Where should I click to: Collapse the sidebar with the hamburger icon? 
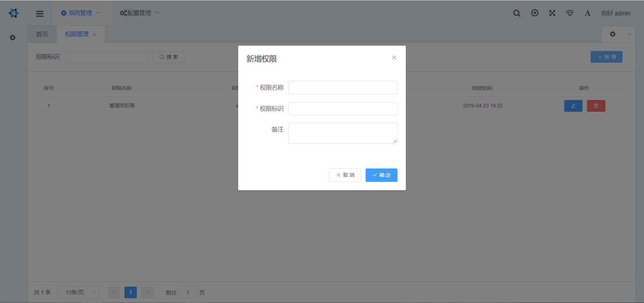[40, 13]
